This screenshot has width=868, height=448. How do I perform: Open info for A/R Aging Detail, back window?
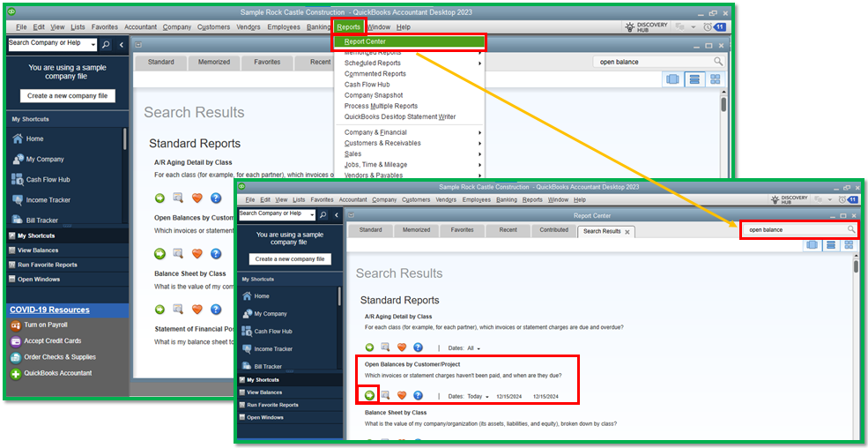coord(178,198)
